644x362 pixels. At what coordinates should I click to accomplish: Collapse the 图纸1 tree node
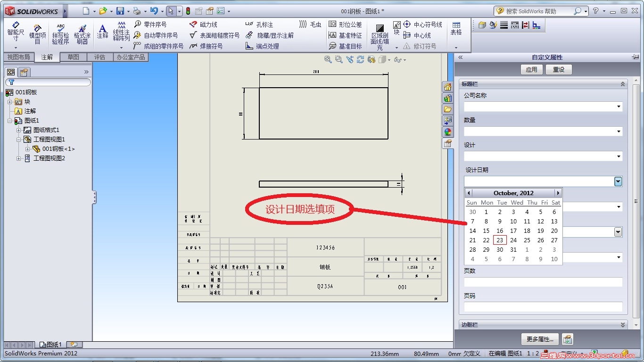[x=10, y=121]
